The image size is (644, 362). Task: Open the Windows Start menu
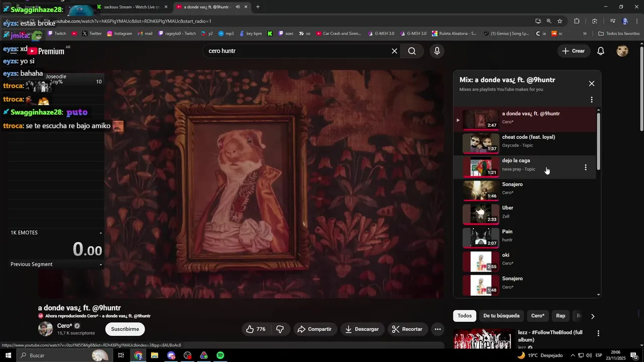8,355
